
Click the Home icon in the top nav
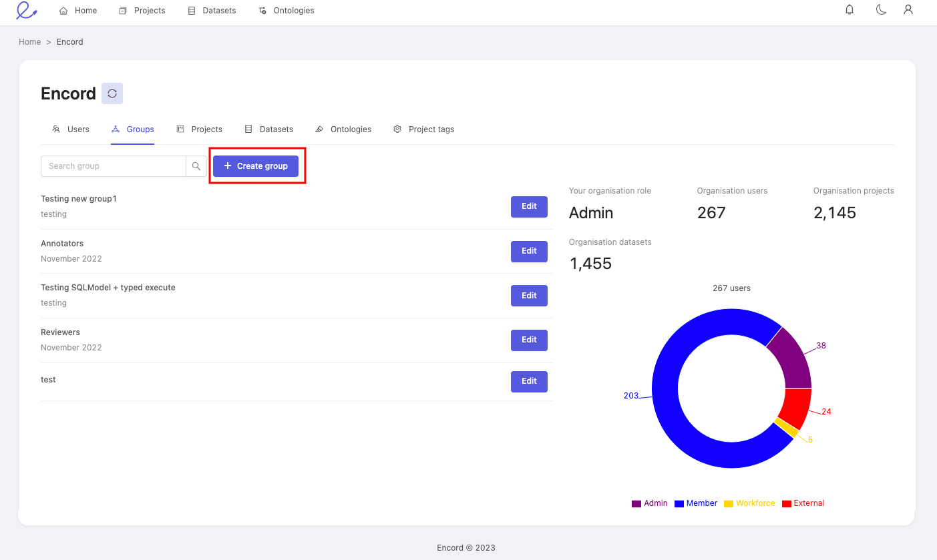coord(63,11)
